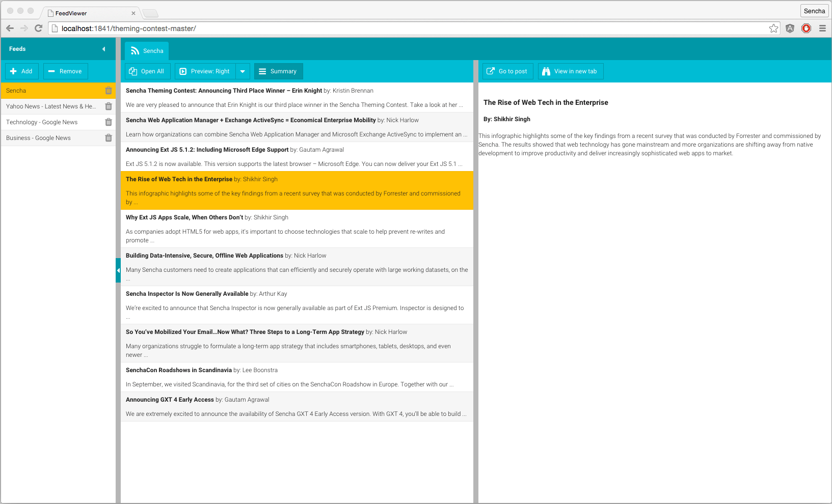Screen dimensions: 832x504
Task: Toggle the Summary view button
Action: [279, 71]
